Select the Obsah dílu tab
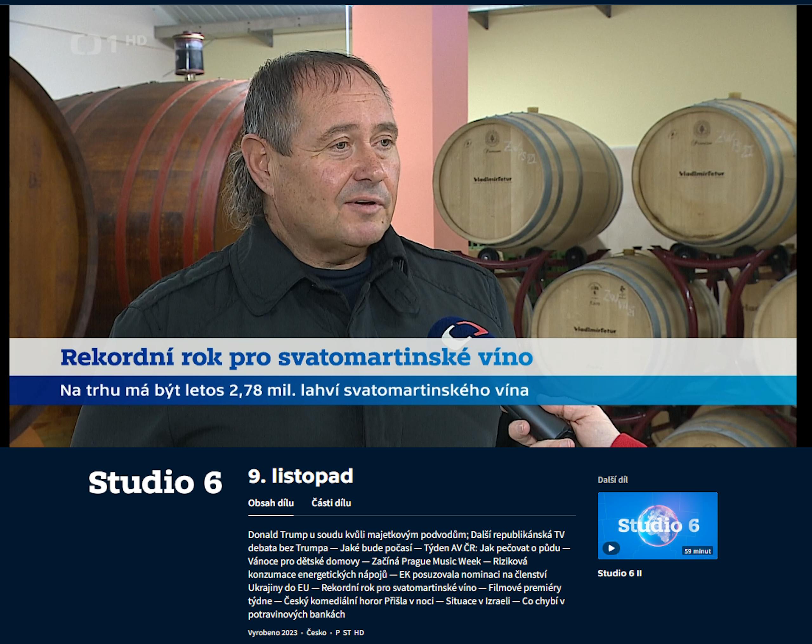Viewport: 812px width, 644px height. coord(271,503)
